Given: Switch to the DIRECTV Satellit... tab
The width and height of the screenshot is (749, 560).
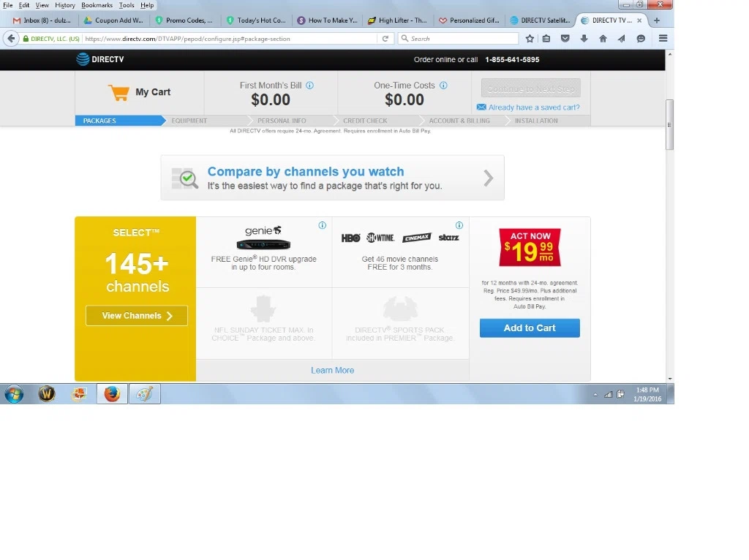Looking at the screenshot, I should tap(541, 20).
